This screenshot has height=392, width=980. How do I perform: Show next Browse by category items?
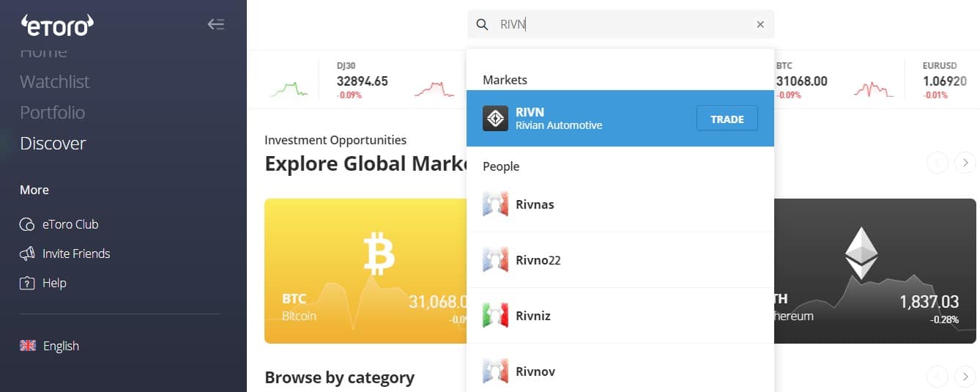point(965,377)
